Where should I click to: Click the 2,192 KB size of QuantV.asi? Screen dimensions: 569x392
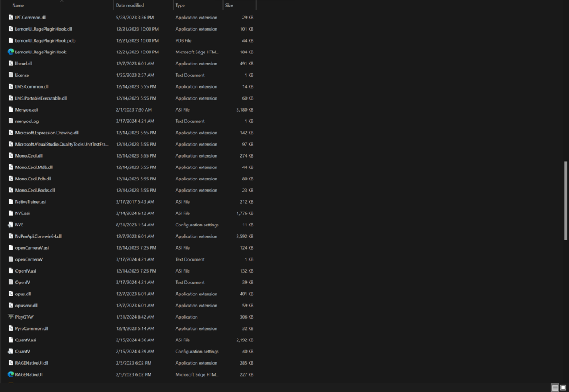pos(245,340)
